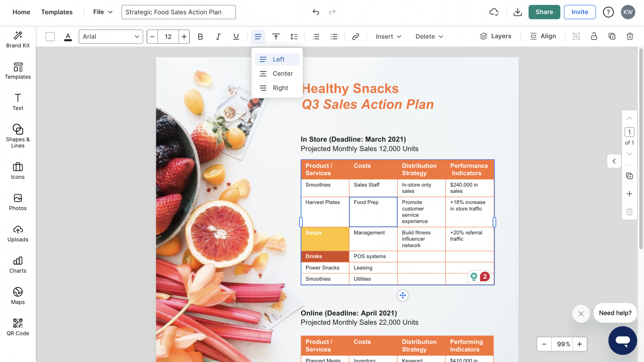Open the Brand Kit panel
The image size is (644, 362).
(18, 39)
